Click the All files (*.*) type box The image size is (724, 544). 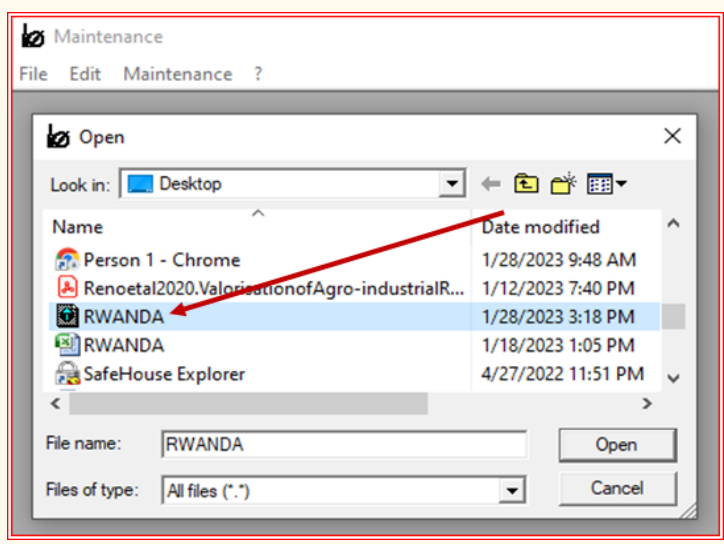343,490
